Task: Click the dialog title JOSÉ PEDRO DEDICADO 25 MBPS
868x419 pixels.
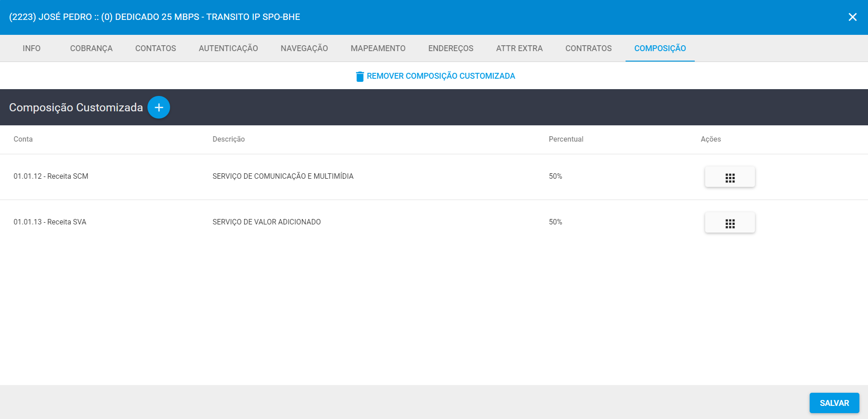Action: click(155, 17)
